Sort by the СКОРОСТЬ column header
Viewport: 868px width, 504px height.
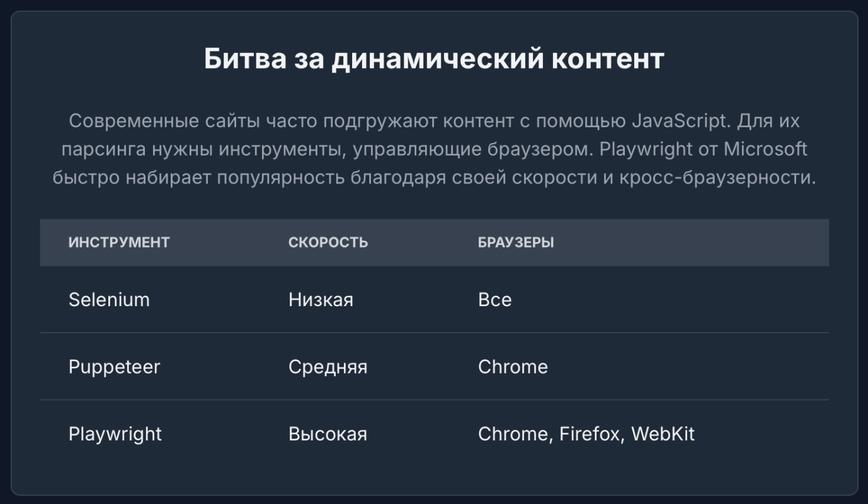point(328,243)
